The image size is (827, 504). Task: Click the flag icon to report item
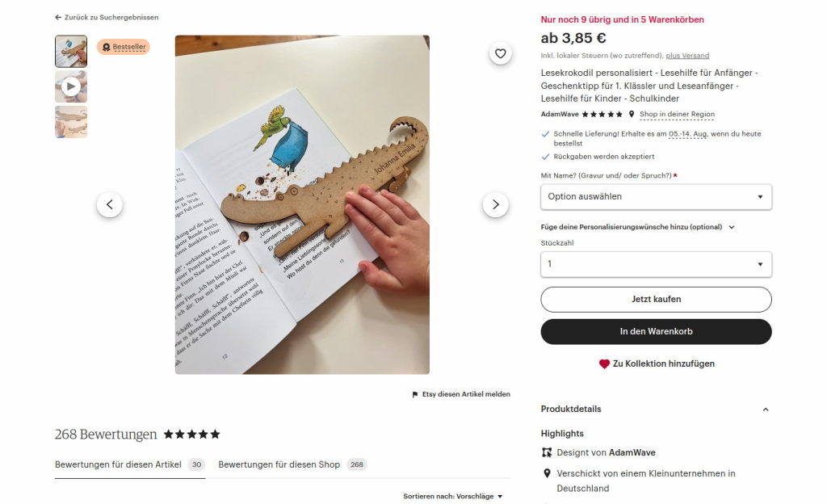(x=415, y=394)
